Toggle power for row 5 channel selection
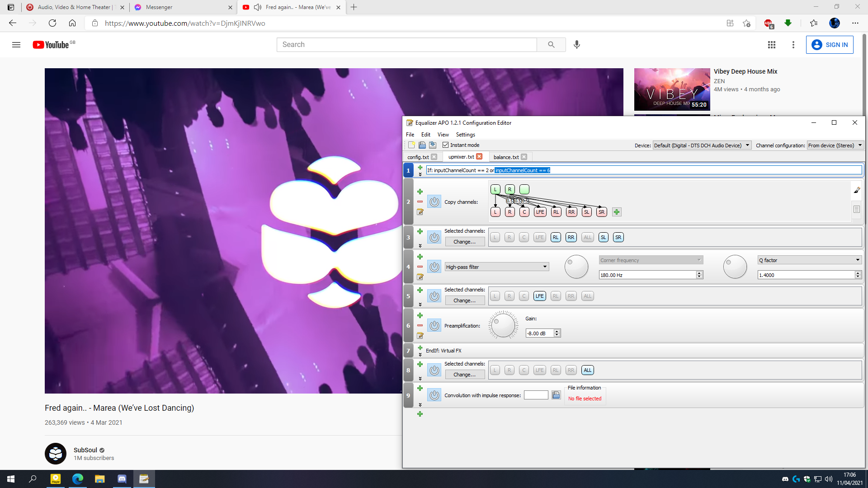Viewport: 868px width, 488px height. click(434, 296)
